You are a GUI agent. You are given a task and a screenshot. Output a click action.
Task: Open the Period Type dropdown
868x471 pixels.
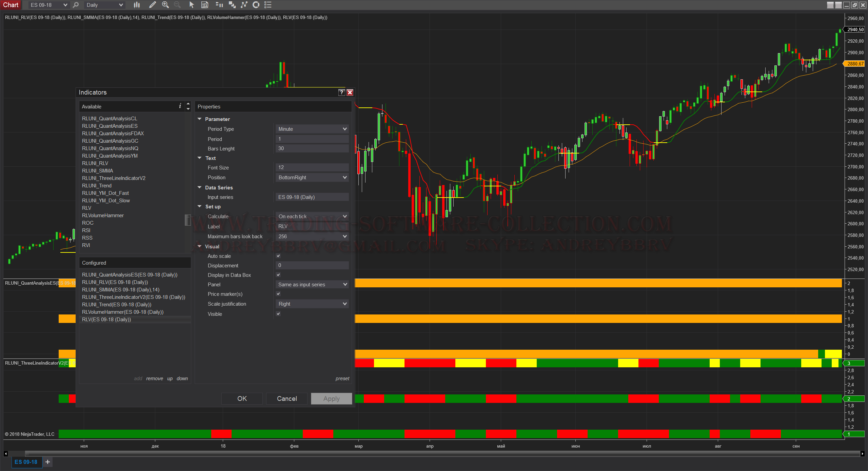point(312,129)
